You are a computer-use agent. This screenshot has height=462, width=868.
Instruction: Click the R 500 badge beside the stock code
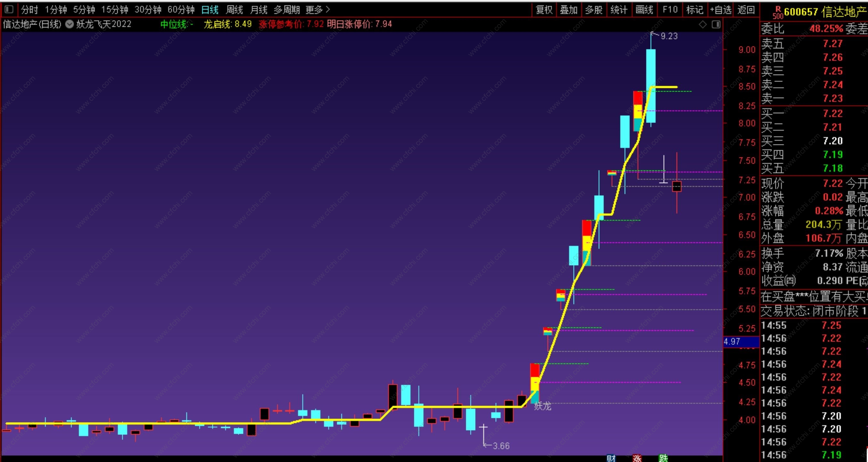pyautogui.click(x=778, y=12)
